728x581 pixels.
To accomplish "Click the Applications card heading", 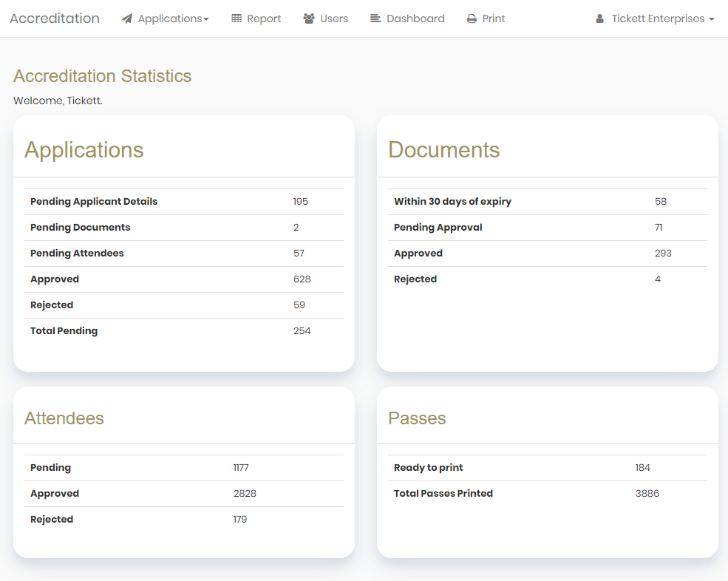I will [x=84, y=149].
